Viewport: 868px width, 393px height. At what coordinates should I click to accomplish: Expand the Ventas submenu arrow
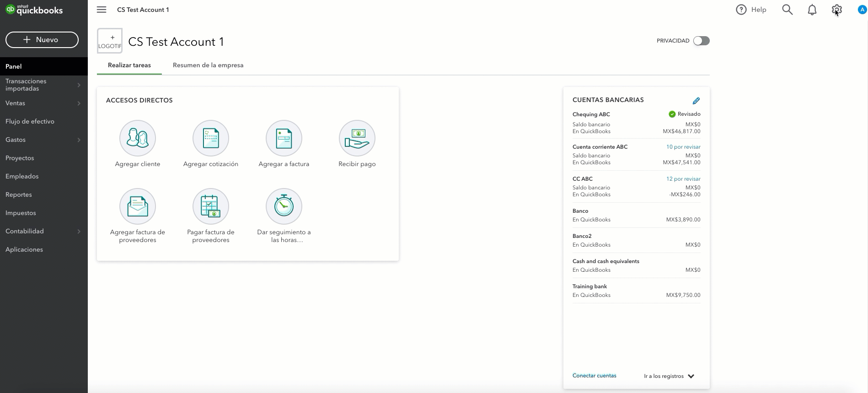tap(79, 103)
